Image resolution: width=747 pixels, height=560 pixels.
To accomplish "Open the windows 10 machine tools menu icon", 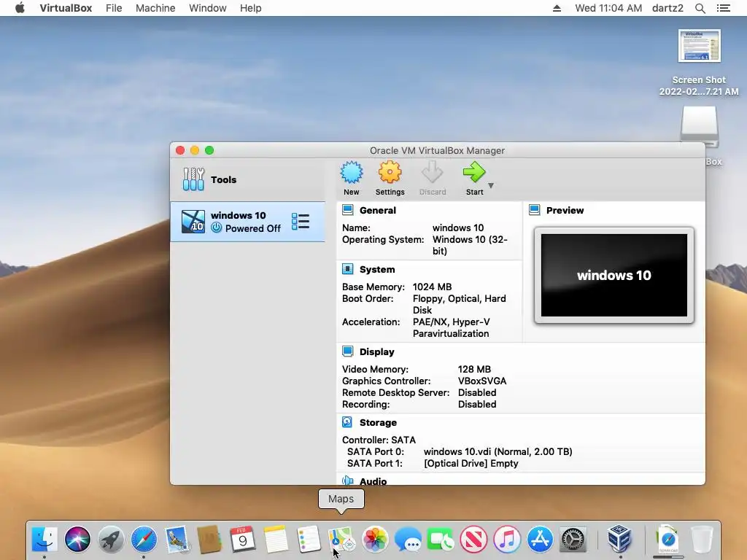I will pyautogui.click(x=301, y=222).
